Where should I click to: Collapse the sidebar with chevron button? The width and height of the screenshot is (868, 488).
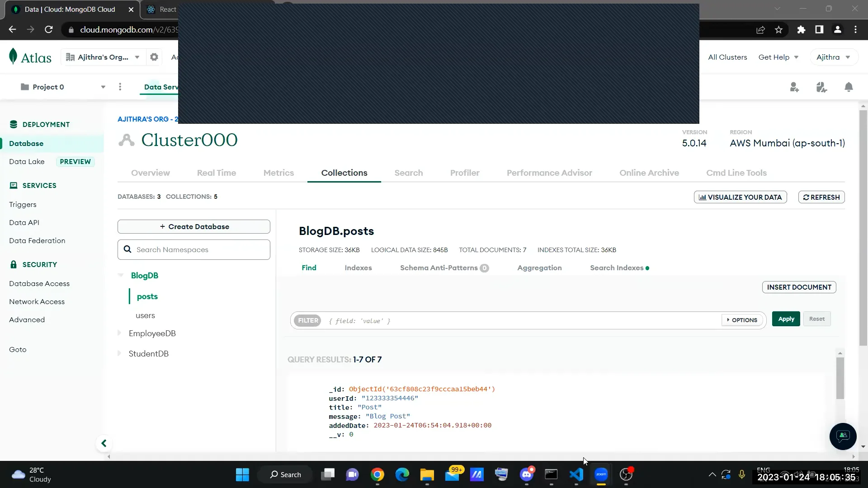[104, 443]
